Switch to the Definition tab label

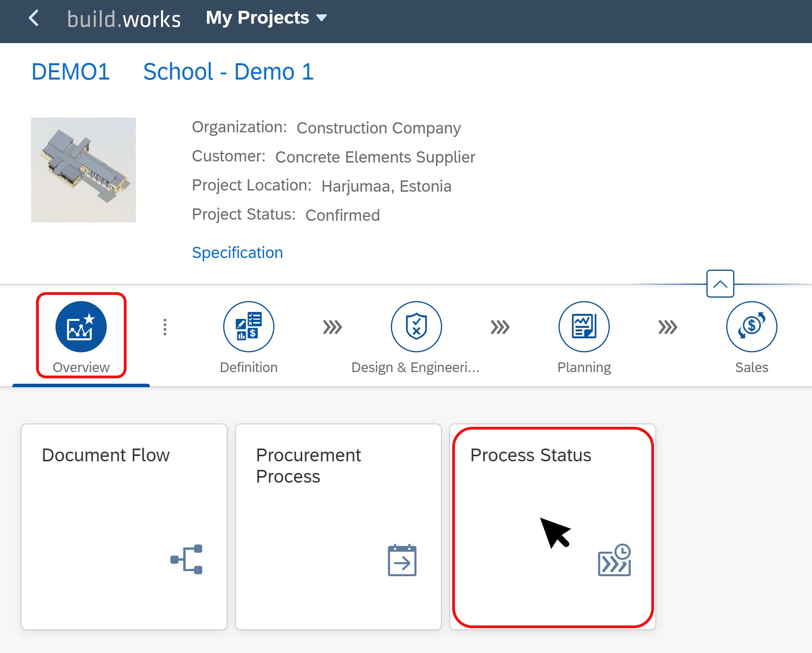[x=249, y=367]
